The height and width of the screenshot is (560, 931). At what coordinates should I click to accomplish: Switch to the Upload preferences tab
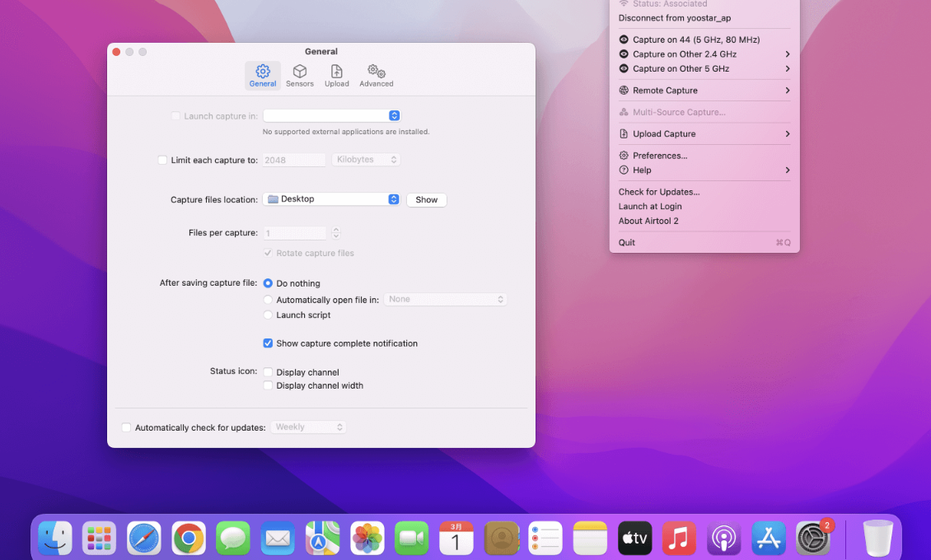coord(337,76)
